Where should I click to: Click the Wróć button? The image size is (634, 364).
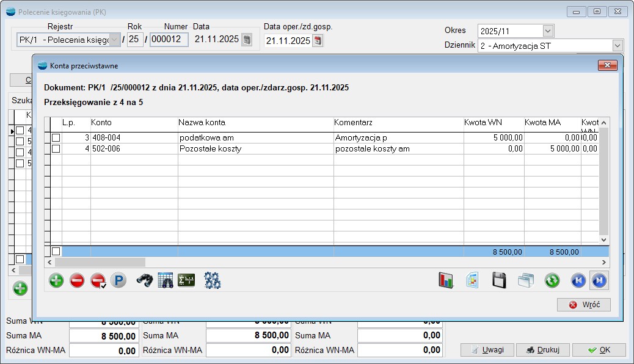click(x=583, y=305)
